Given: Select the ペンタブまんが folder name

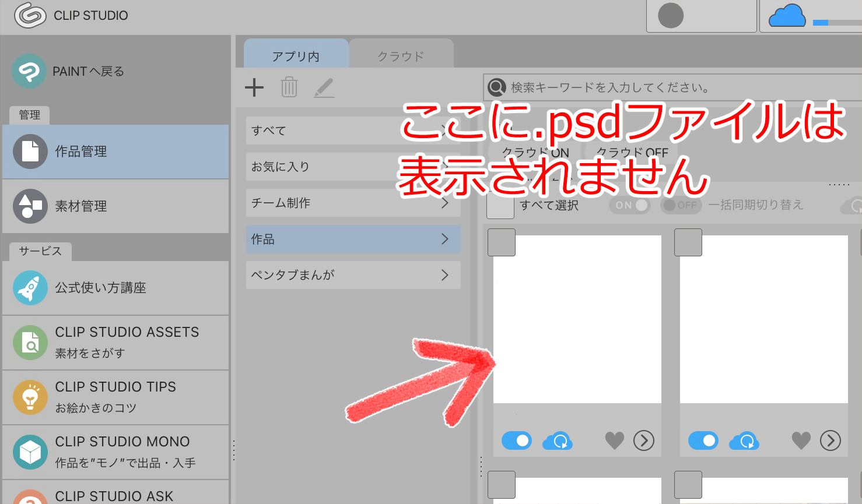Looking at the screenshot, I should tap(293, 275).
